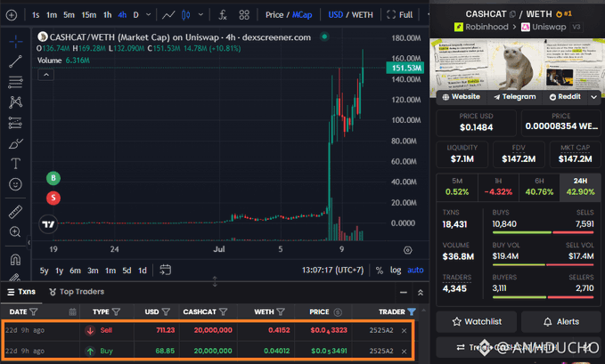This screenshot has width=605, height=364.
Task: Click the TradingView logo on chart
Action: (48, 224)
